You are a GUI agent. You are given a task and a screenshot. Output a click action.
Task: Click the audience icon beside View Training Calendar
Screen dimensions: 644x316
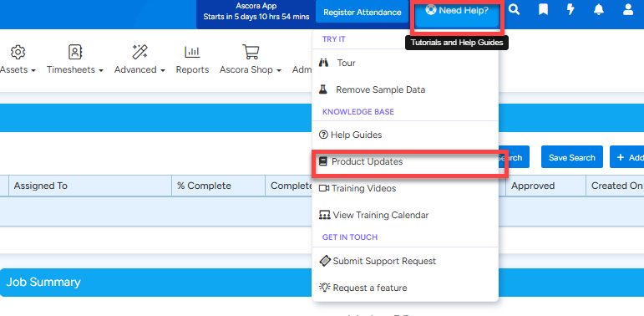tap(324, 215)
